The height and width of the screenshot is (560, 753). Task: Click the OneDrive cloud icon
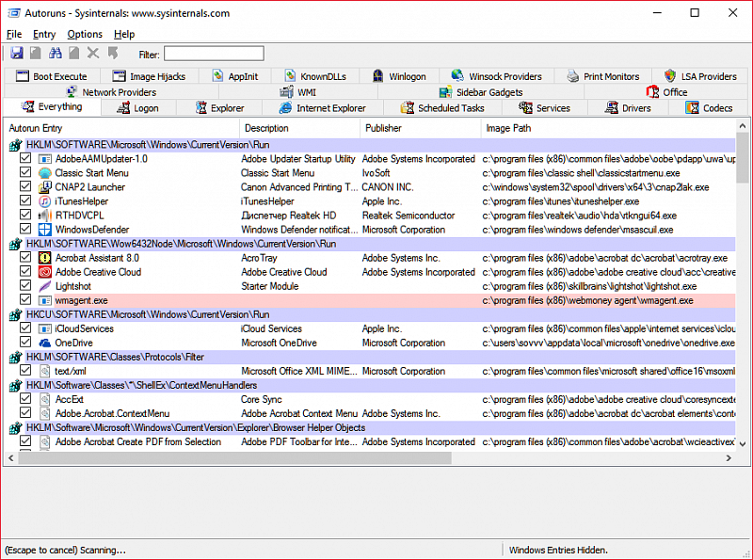coord(45,343)
